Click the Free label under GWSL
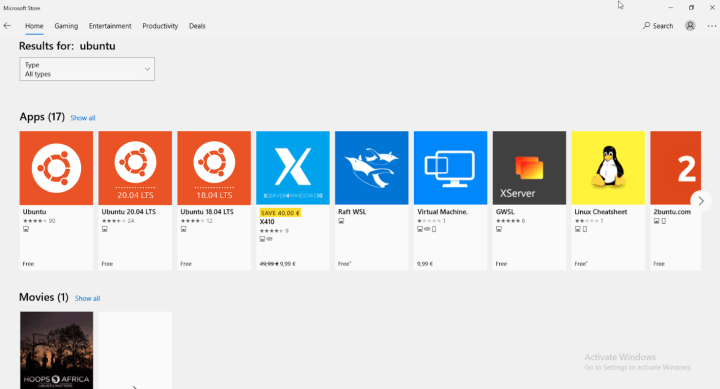Screen dimensions: 720x389 [x=501, y=264]
